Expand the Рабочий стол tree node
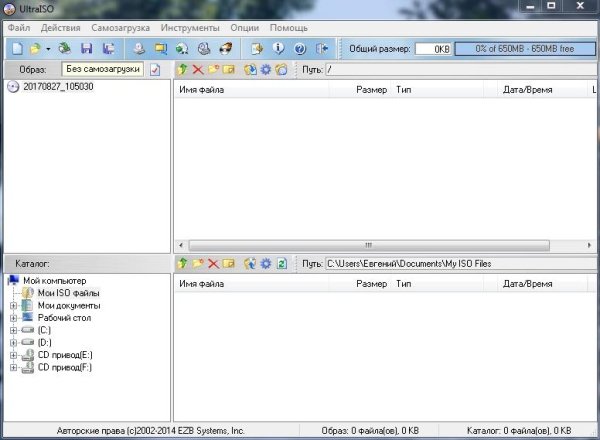Image resolution: width=600 pixels, height=440 pixels. click(13, 318)
